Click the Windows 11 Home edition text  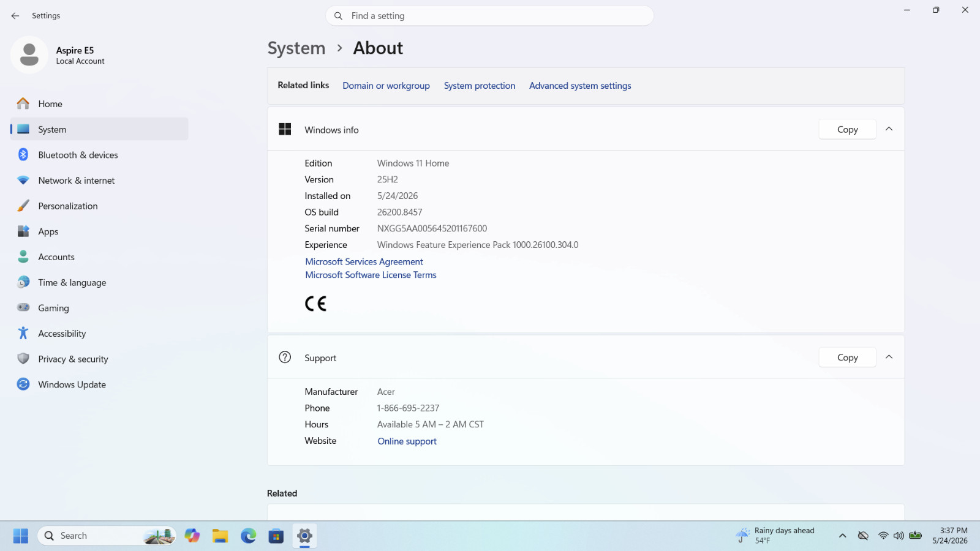(413, 163)
